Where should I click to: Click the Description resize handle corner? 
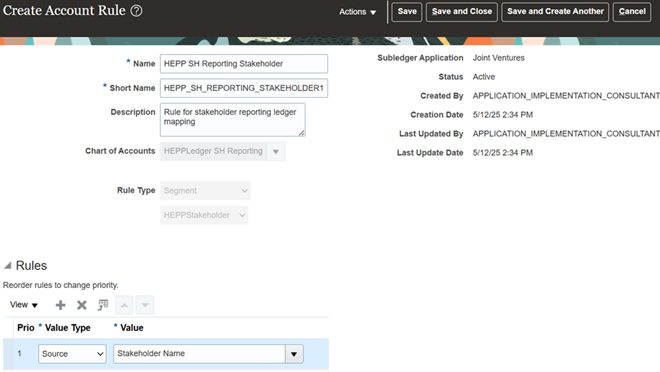point(302,133)
